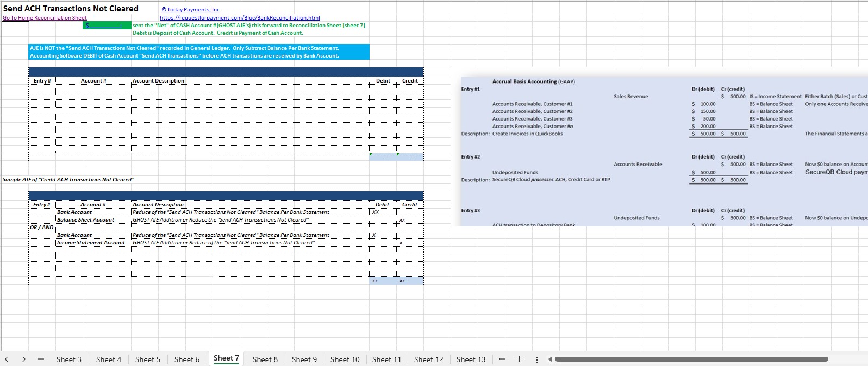The height and width of the screenshot is (366, 868).
Task: Go to next sheet tab arrow
Action: click(x=24, y=359)
